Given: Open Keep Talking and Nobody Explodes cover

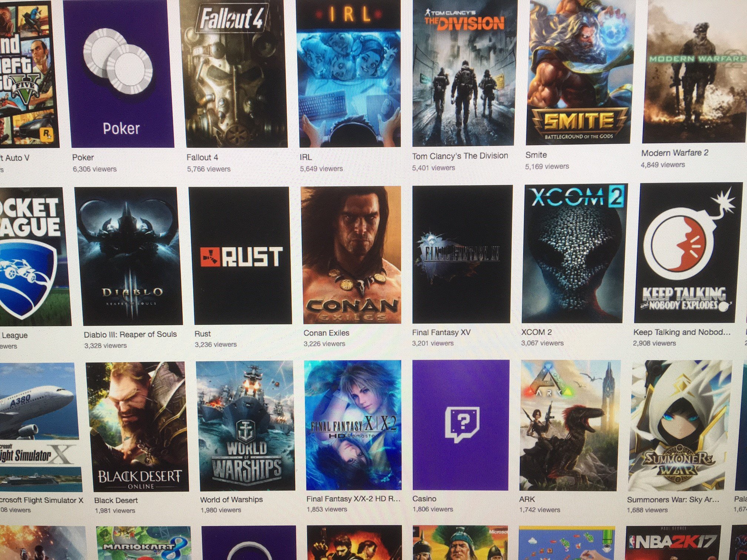Looking at the screenshot, I should (x=685, y=253).
